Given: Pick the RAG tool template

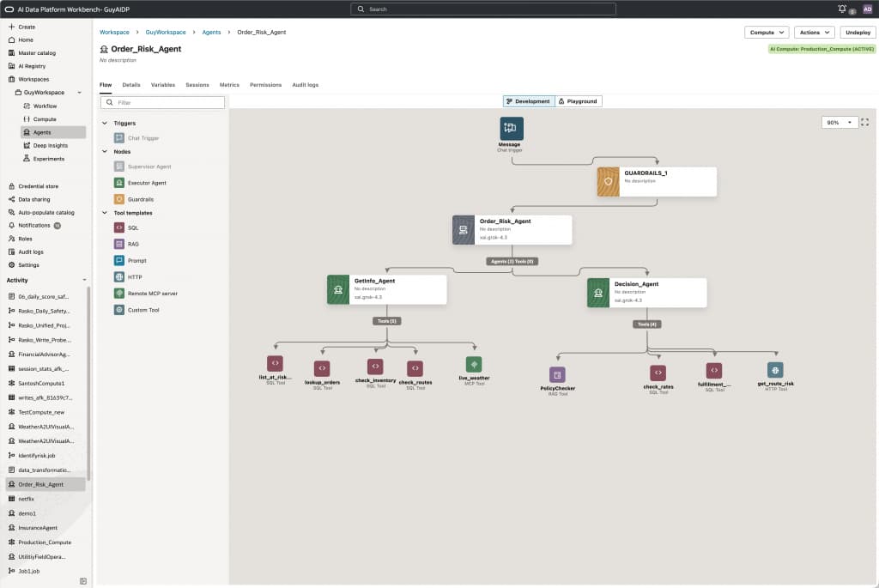Looking at the screenshot, I should [x=127, y=244].
